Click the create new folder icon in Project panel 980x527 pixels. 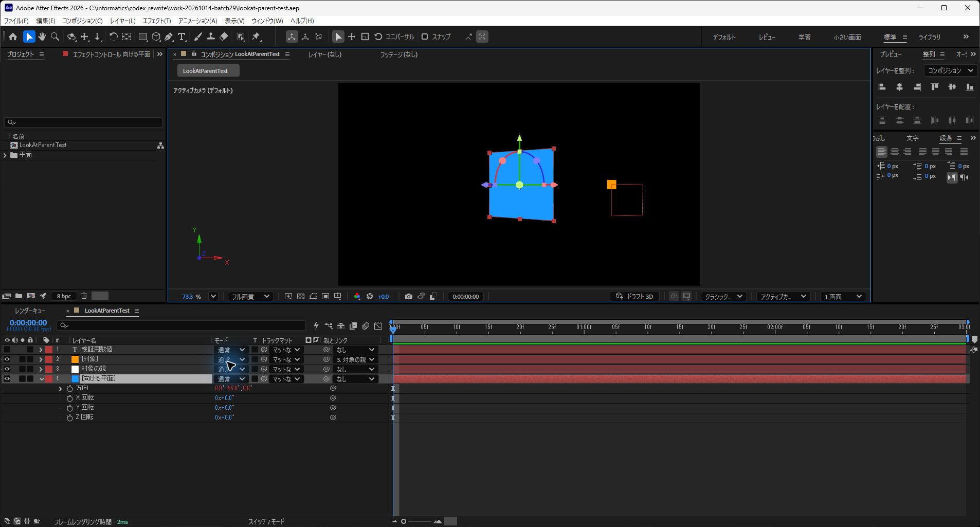[19, 296]
